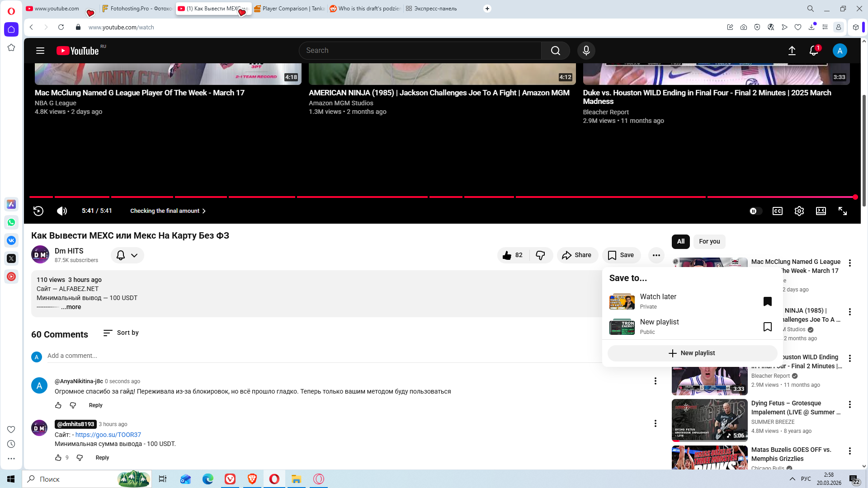Switch to Player Comparison browser tab
The height and width of the screenshot is (488, 868).
point(289,9)
